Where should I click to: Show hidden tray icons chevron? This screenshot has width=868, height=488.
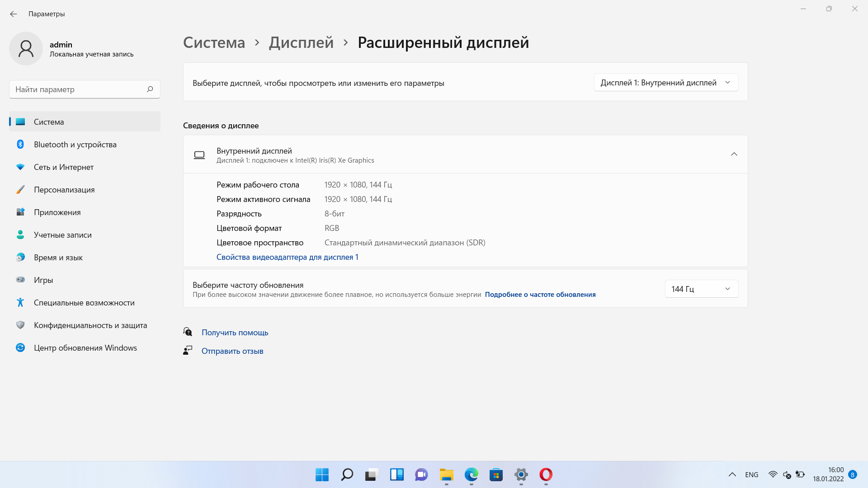[x=732, y=474]
